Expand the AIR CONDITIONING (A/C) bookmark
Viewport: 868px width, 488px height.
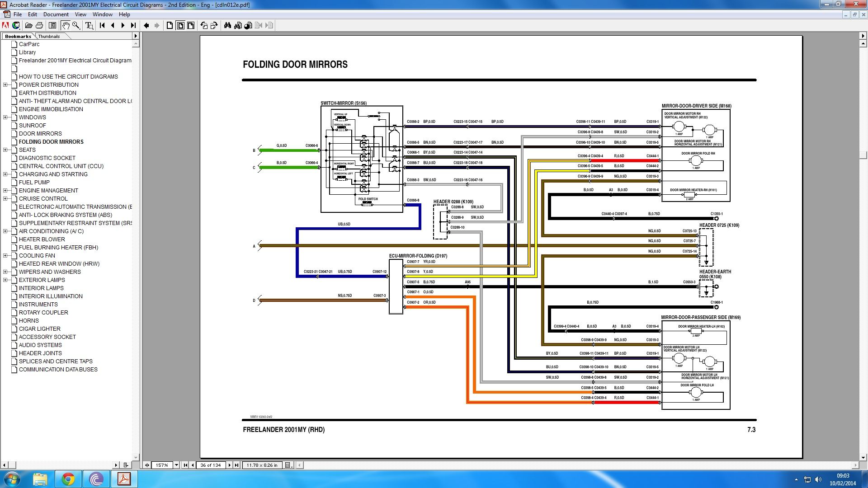click(5, 231)
